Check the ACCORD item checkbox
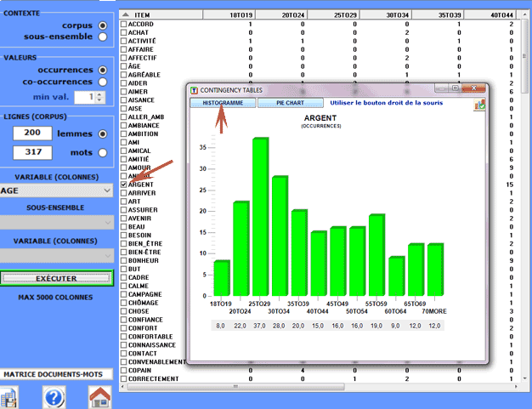532x409 pixels. click(x=124, y=25)
